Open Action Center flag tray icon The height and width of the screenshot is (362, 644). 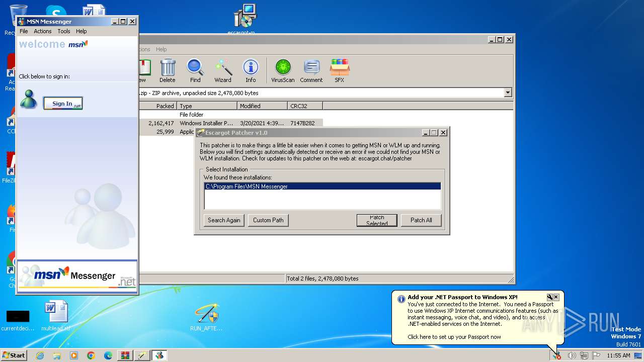(x=596, y=355)
